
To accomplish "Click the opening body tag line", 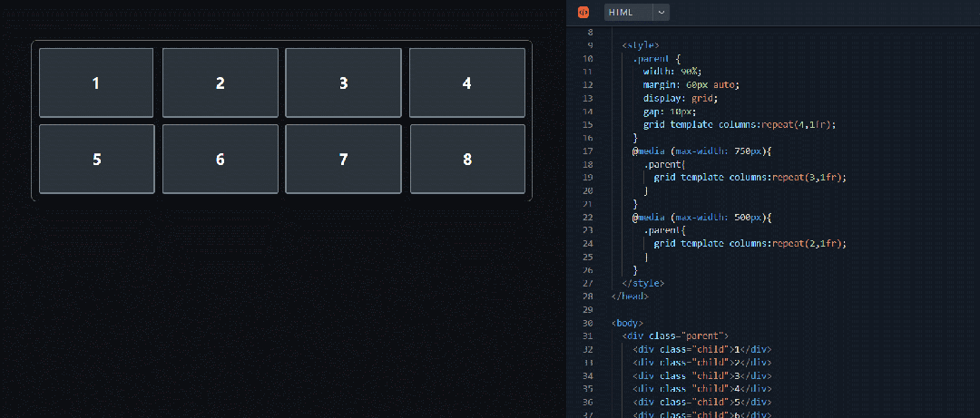I will pos(627,323).
